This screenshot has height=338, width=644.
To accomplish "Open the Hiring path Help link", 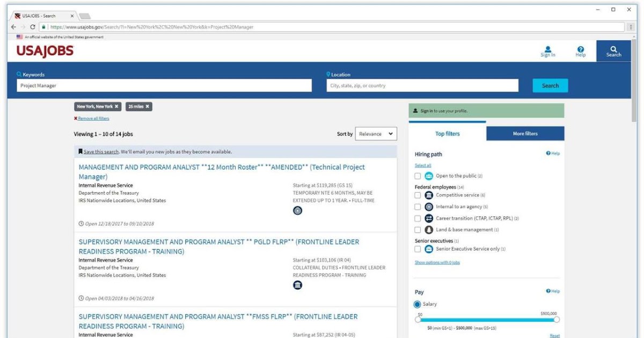I will point(553,153).
